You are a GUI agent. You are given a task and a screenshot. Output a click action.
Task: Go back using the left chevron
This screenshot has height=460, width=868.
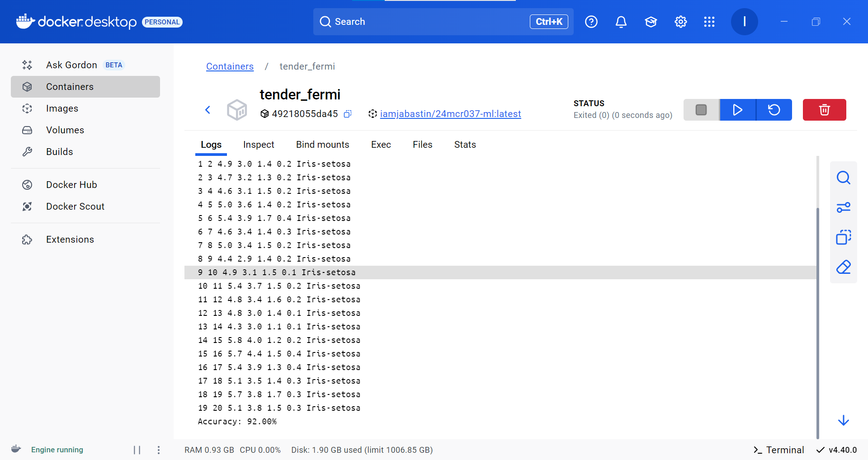208,110
